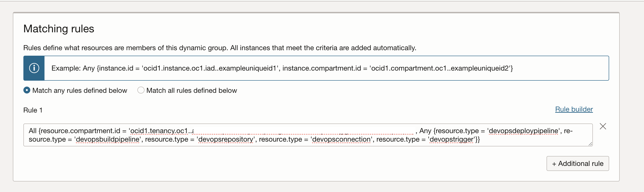Select the "Match all rules defined below" radio
The height and width of the screenshot is (192, 644).
(x=141, y=90)
